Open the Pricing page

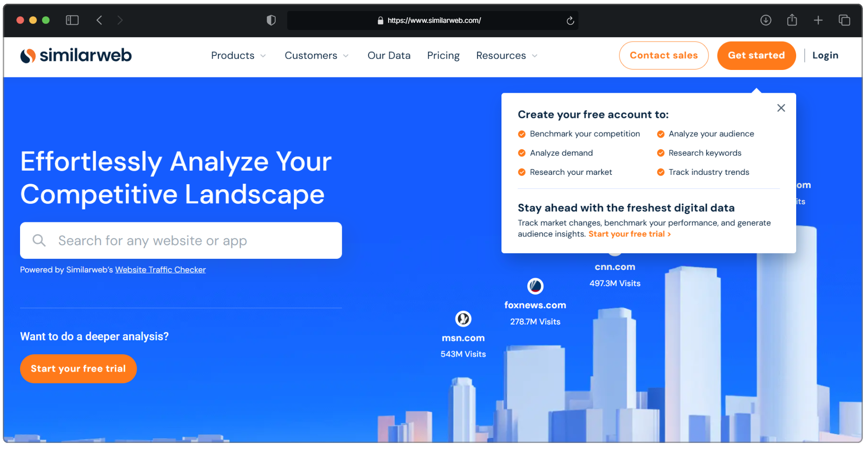click(444, 55)
